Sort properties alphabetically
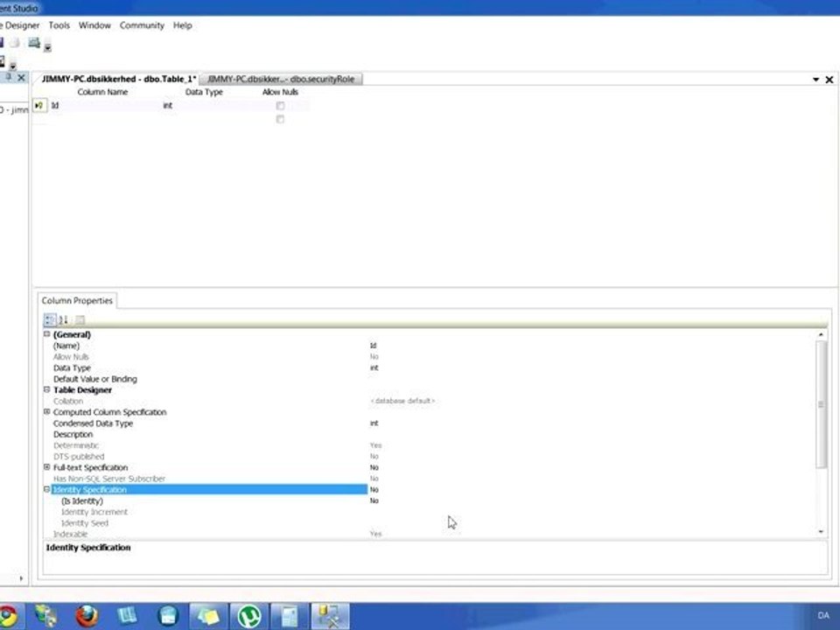Screen dimensions: 840x630 (x=63, y=320)
